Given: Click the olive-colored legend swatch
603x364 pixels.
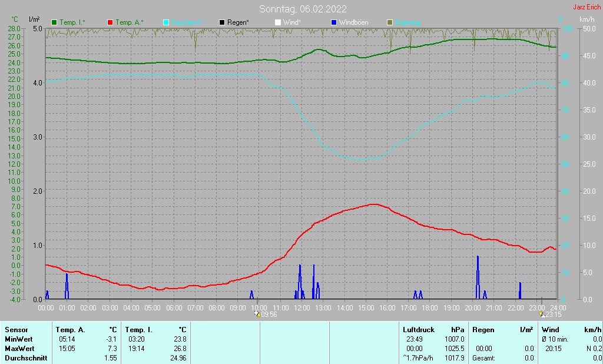Looking at the screenshot, I should [389, 22].
